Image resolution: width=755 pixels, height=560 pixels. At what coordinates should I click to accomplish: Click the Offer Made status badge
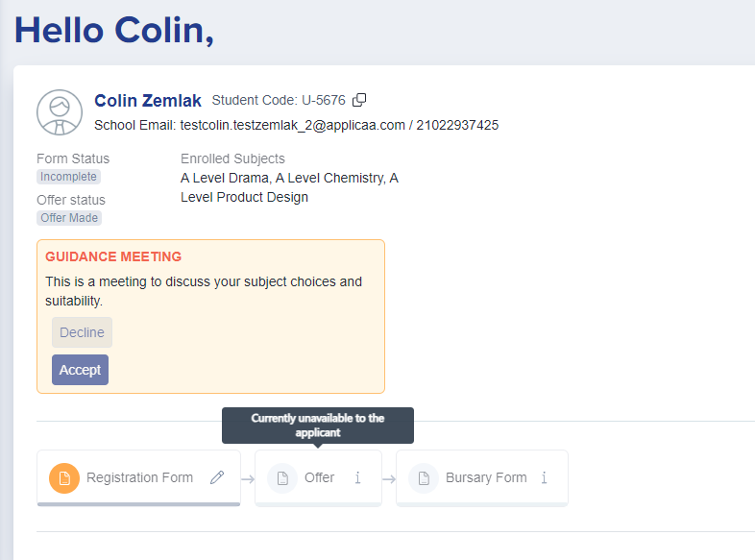click(69, 218)
